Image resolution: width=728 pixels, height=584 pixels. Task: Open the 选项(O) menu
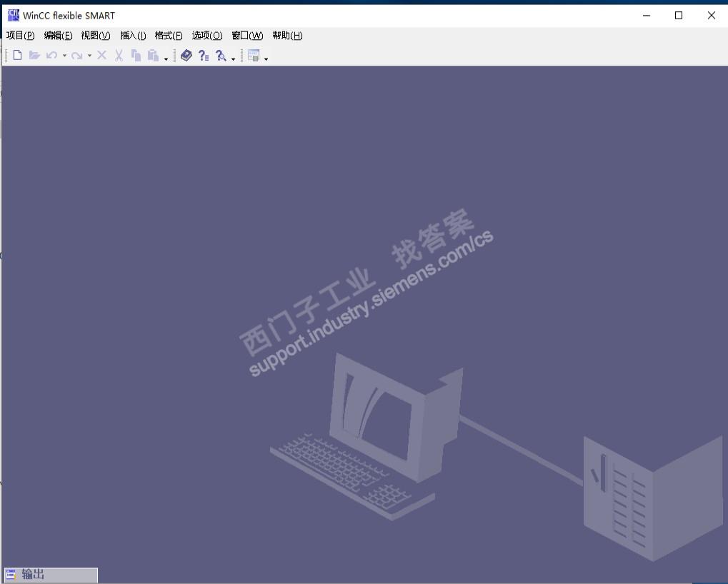click(207, 35)
